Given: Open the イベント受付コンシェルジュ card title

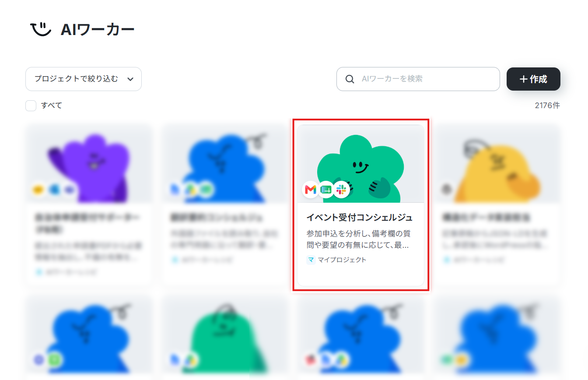Looking at the screenshot, I should pos(360,218).
